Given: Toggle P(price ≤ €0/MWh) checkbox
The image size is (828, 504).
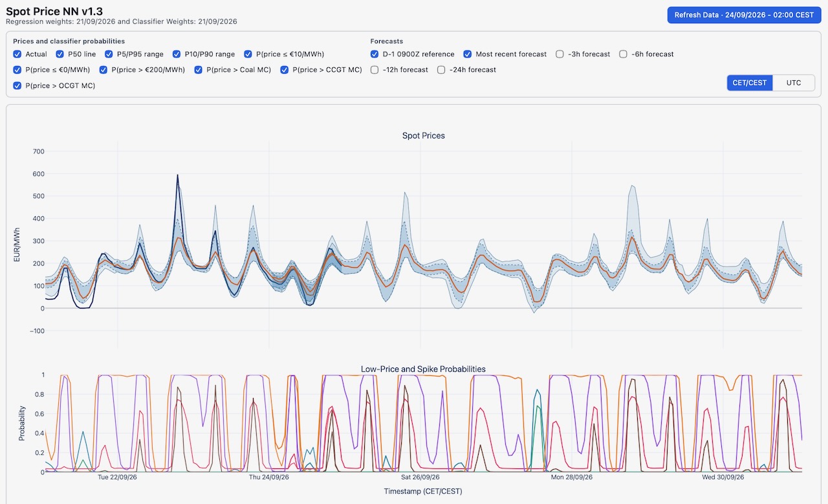Looking at the screenshot, I should click(17, 70).
